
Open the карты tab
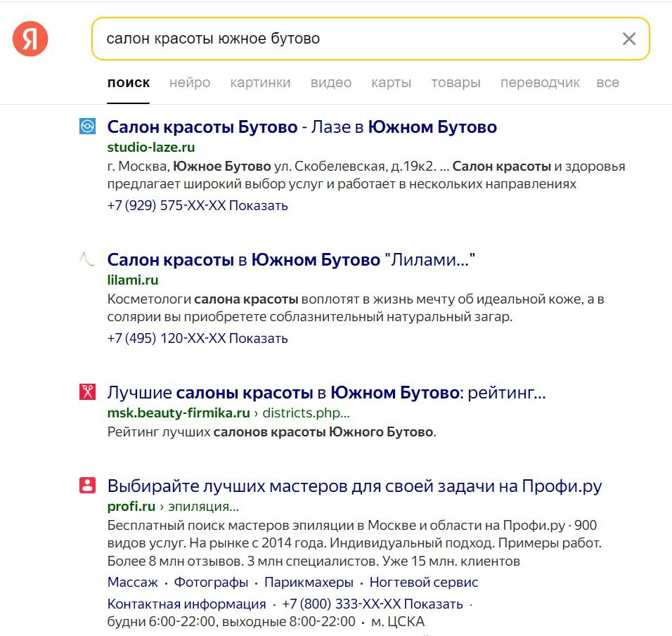pos(392,82)
